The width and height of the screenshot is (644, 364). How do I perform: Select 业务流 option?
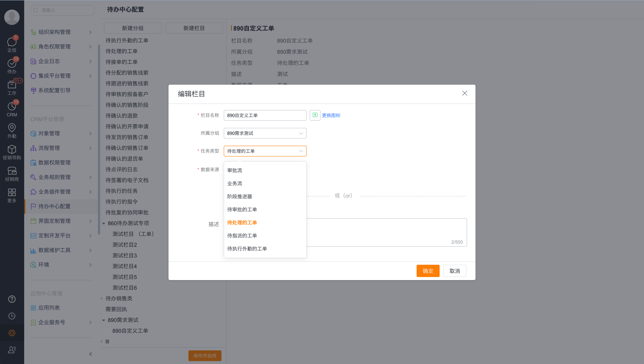tap(265, 183)
